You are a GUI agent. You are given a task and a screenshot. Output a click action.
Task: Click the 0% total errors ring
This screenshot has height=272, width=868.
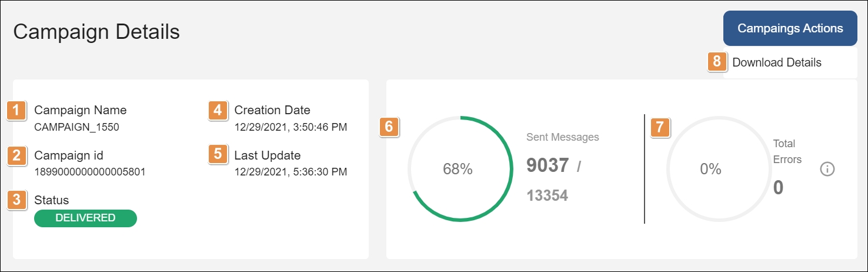click(710, 169)
